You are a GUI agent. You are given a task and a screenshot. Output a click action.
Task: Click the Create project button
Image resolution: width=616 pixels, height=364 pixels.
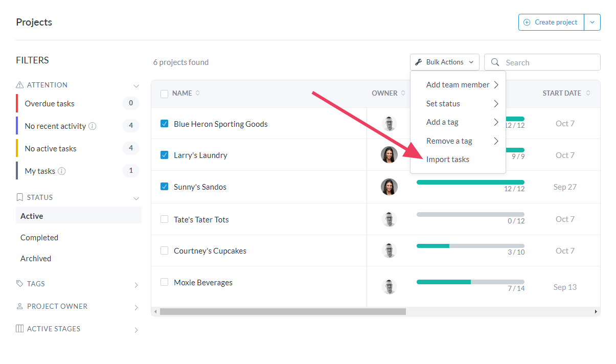coord(551,22)
